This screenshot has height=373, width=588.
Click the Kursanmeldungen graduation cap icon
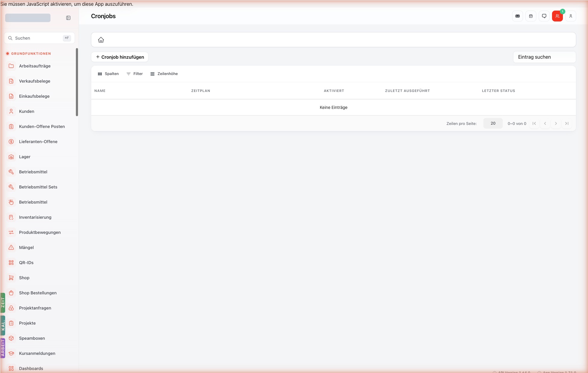[x=11, y=353]
